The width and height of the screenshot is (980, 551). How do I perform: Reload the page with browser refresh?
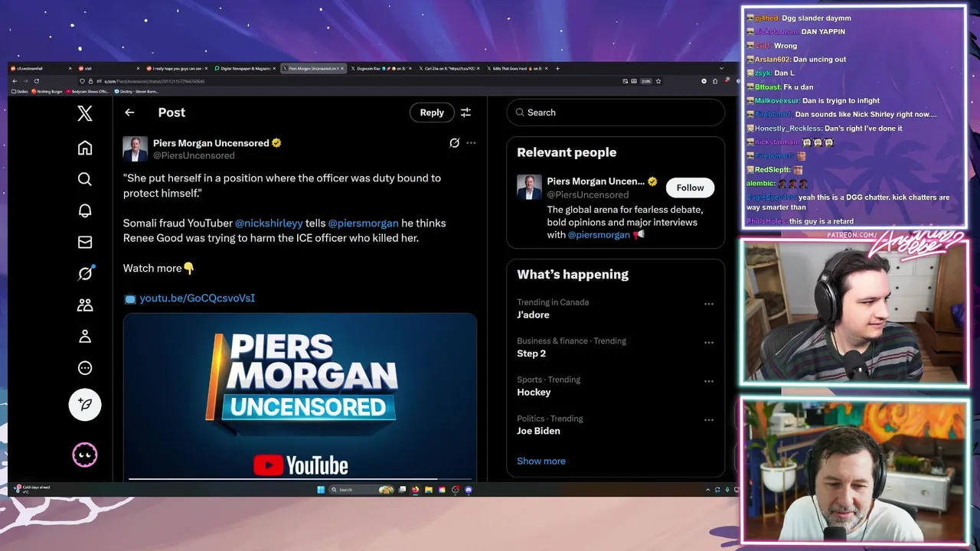click(36, 81)
